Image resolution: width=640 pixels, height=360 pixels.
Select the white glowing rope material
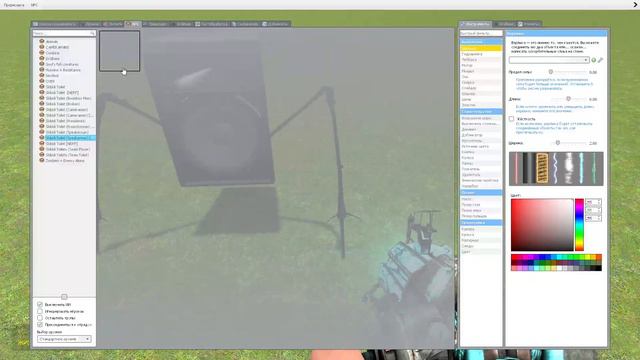pos(569,168)
